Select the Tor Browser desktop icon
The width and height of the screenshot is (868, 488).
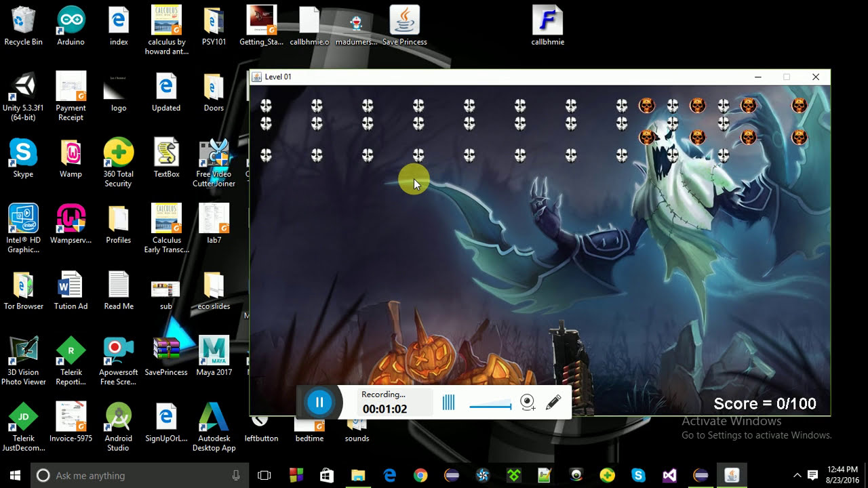pyautogui.click(x=23, y=291)
